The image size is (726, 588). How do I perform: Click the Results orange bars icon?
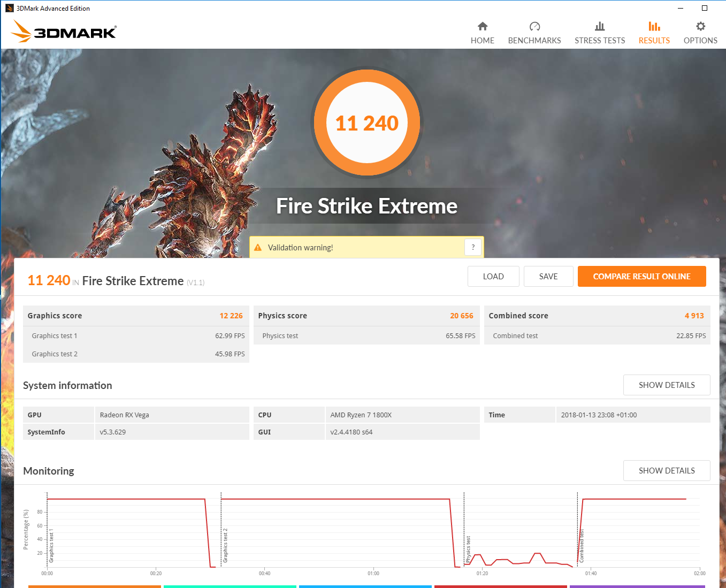click(x=654, y=26)
